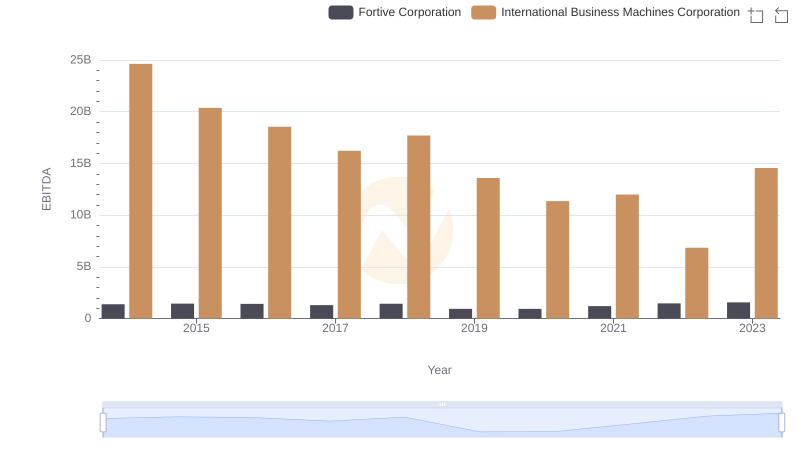Click the Fortive bar for 2014

pyautogui.click(x=113, y=311)
